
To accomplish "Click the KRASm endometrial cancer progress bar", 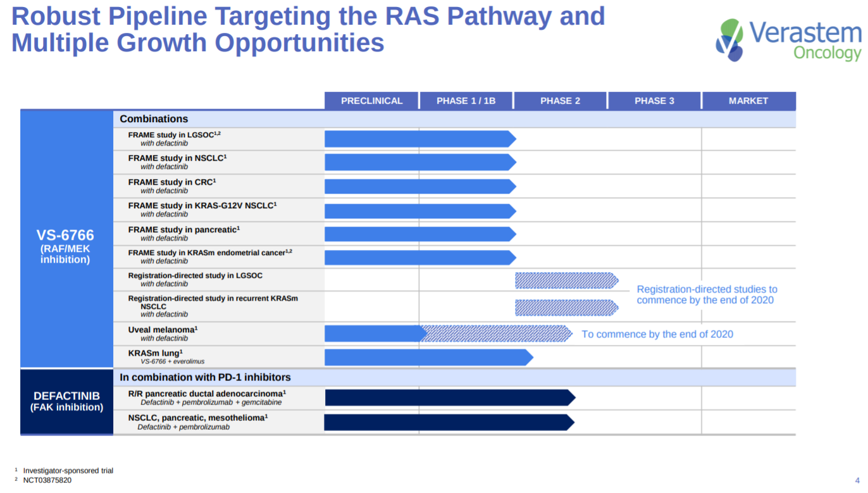I will click(420, 258).
